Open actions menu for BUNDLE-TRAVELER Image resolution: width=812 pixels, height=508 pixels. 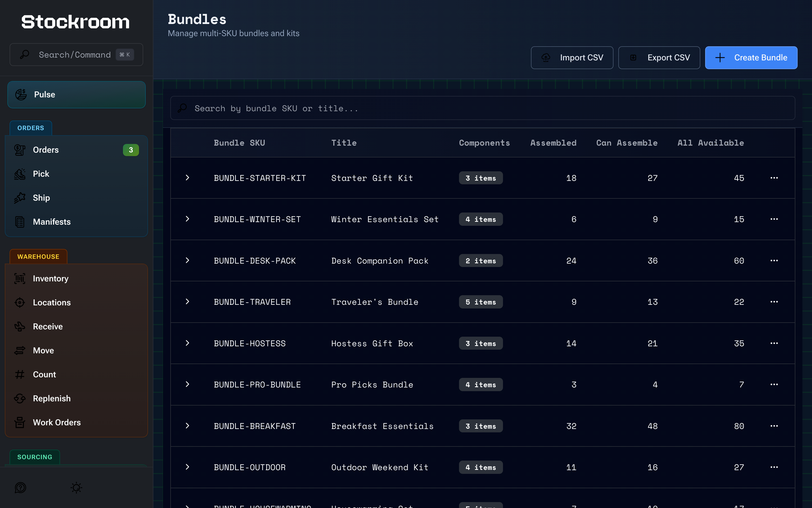pyautogui.click(x=774, y=302)
